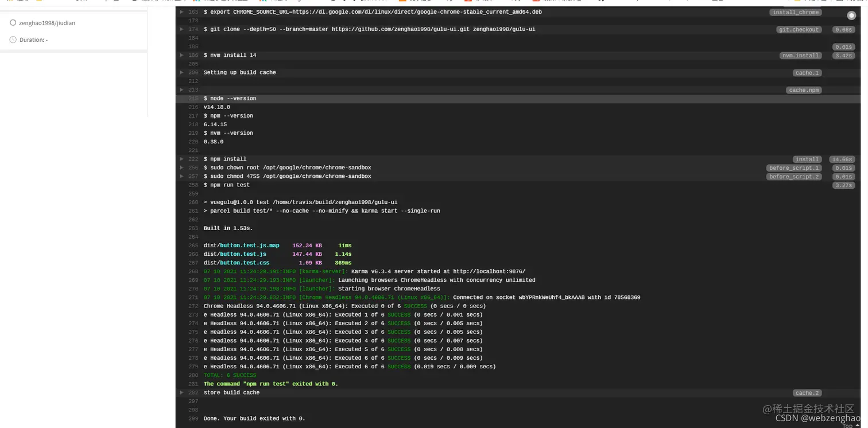Click the git.checkout badge
Image resolution: width=868 pixels, height=428 pixels.
point(799,29)
